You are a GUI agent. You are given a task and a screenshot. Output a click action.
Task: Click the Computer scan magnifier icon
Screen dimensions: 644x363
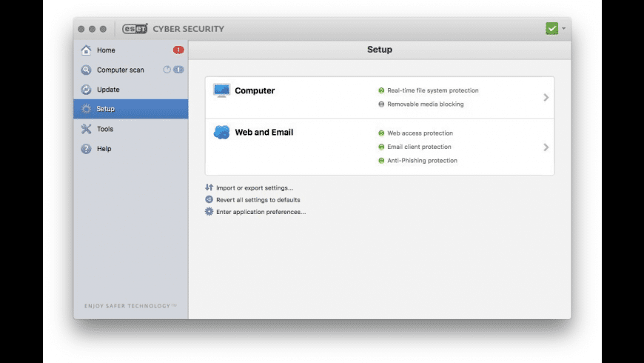coord(86,70)
